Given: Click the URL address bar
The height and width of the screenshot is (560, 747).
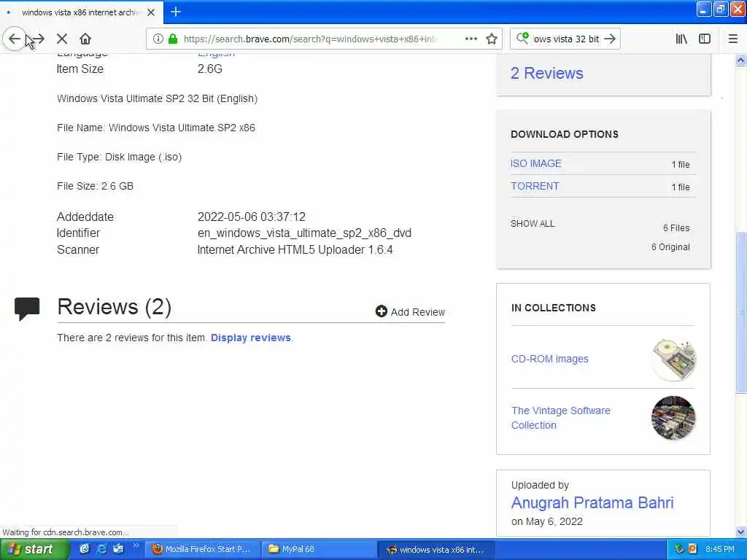Looking at the screenshot, I should point(309,39).
